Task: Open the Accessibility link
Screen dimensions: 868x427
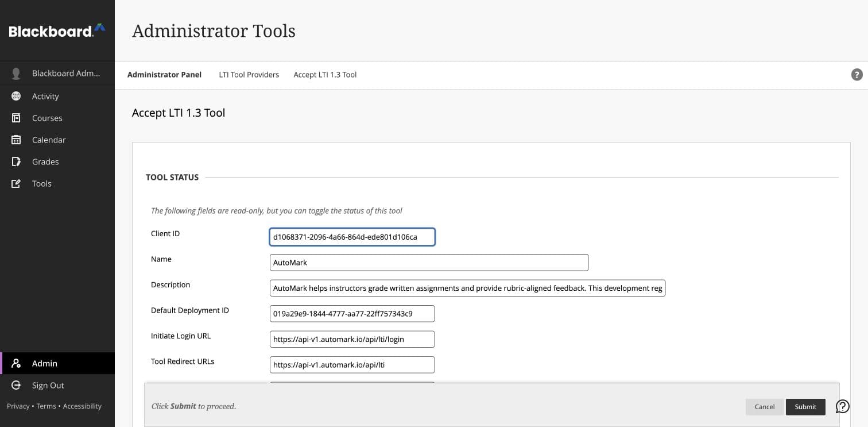Action: [82, 406]
